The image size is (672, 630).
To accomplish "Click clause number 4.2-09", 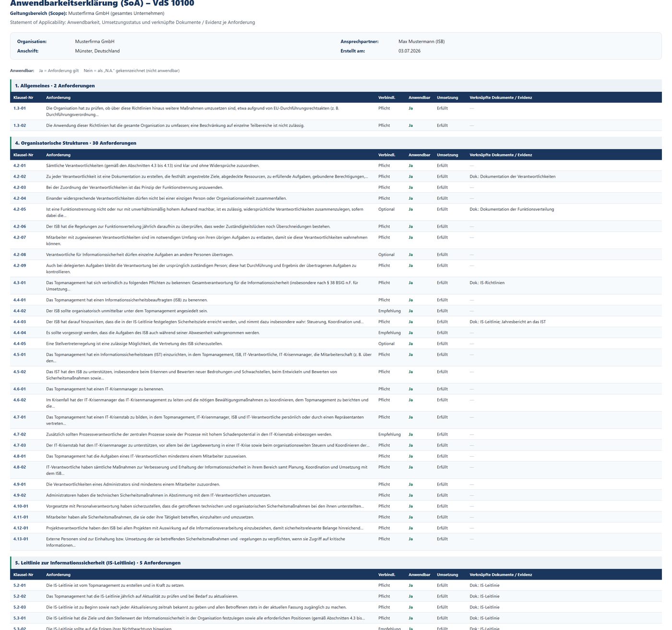I will pyautogui.click(x=20, y=266).
